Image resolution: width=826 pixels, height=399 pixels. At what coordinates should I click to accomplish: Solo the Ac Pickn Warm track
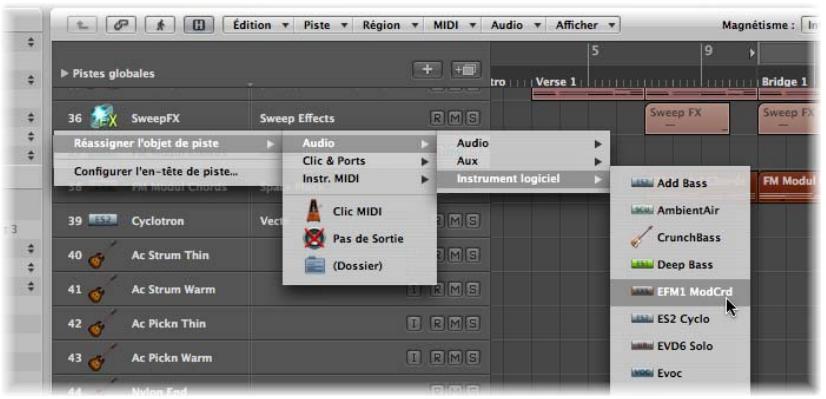click(472, 357)
